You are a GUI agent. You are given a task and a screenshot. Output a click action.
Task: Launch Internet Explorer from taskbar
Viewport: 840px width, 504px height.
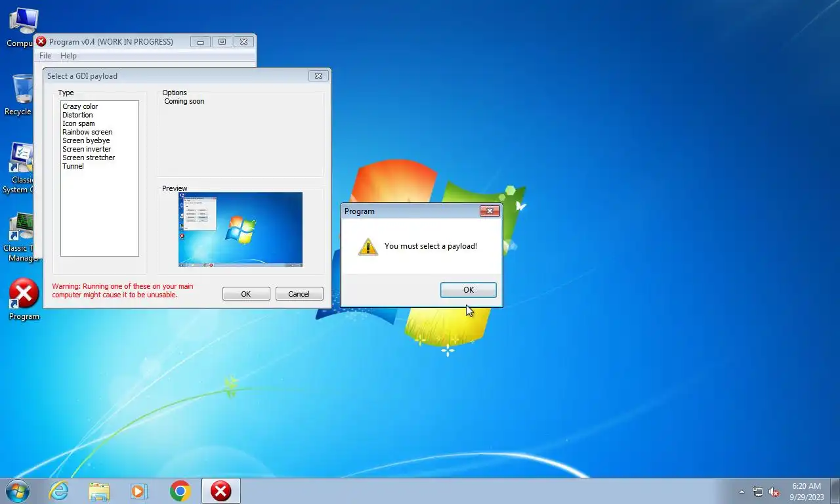(x=58, y=491)
